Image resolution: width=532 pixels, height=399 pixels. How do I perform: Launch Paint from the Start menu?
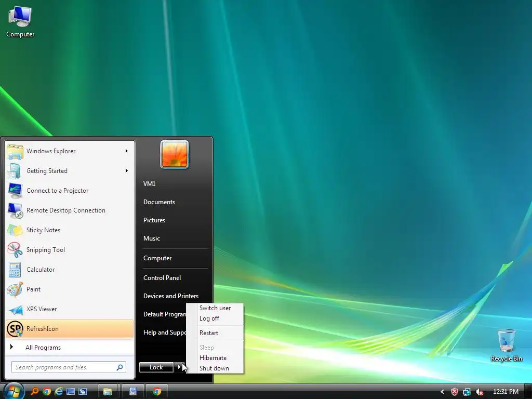(x=70, y=289)
